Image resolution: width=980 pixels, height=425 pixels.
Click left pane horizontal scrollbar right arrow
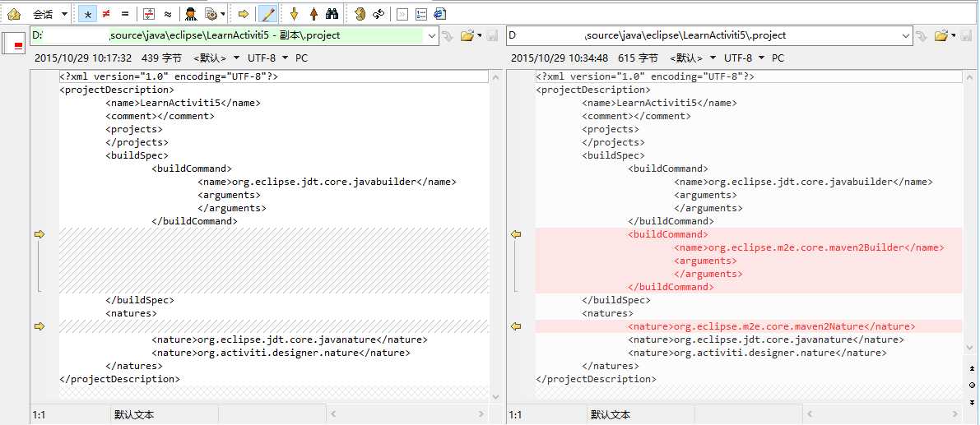coord(481,413)
